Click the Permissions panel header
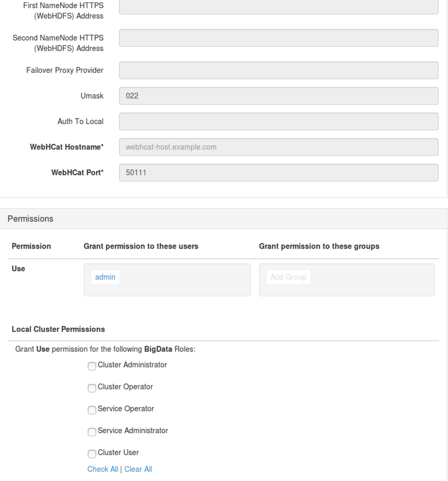The image size is (448, 481). (x=30, y=219)
